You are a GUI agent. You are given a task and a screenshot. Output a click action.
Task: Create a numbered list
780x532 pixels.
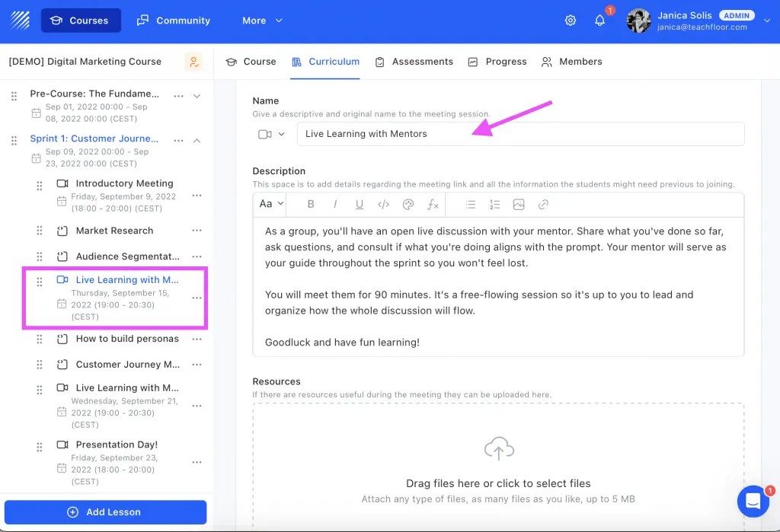pyautogui.click(x=494, y=204)
